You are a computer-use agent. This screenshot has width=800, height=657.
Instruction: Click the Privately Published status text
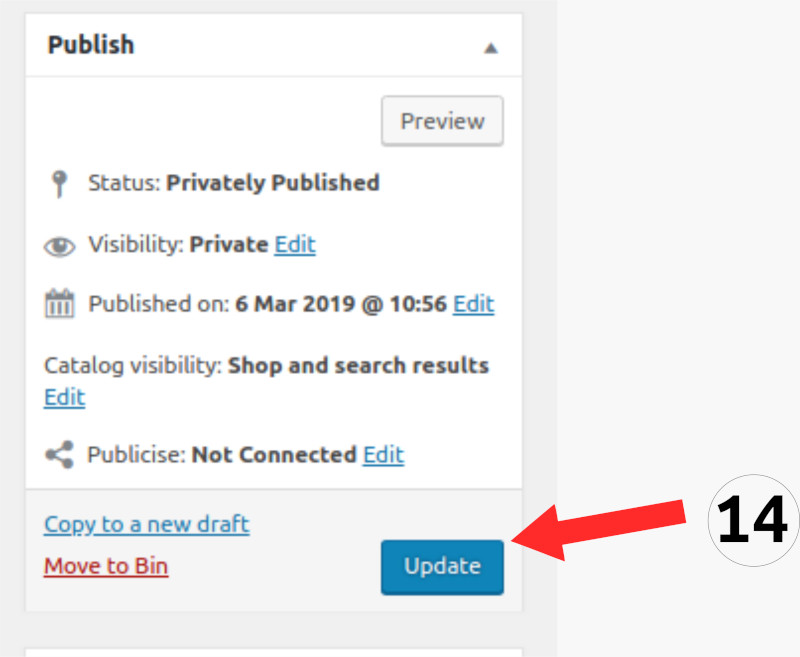pyautogui.click(x=272, y=183)
